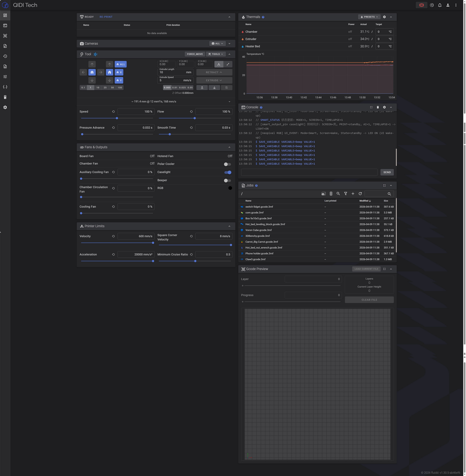
Task: Select the 3DBenchy.gcode.3mf file
Action: [317, 236]
